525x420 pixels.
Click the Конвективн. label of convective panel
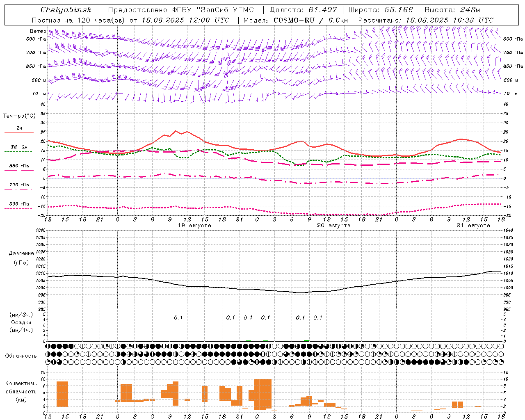(21, 383)
